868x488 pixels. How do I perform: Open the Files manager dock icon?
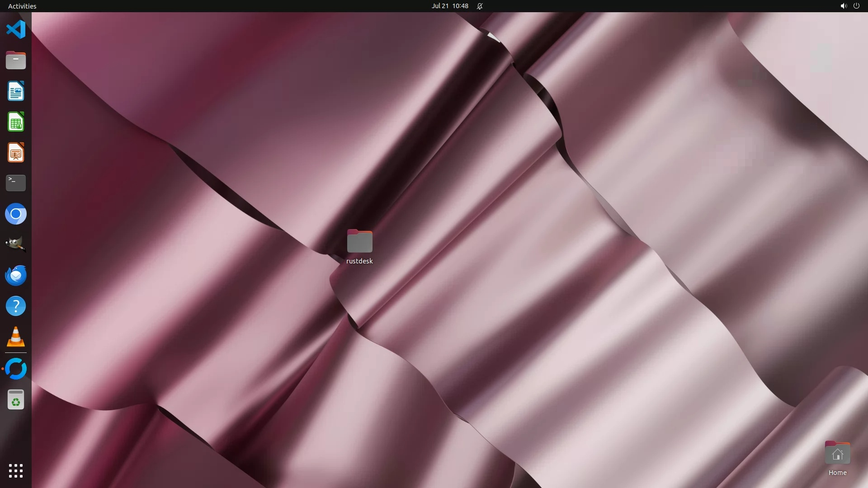coord(16,61)
